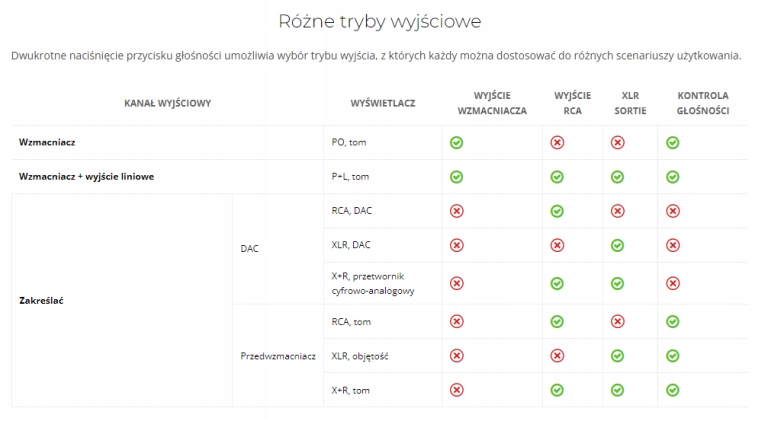Click the Różne tryby wyjściowe heading

coord(384,21)
